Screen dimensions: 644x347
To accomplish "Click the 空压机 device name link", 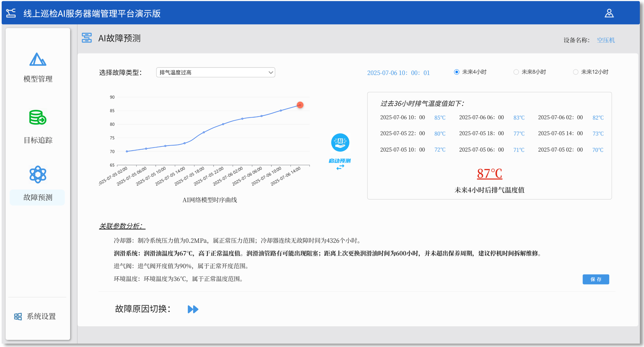I will 605,40.
